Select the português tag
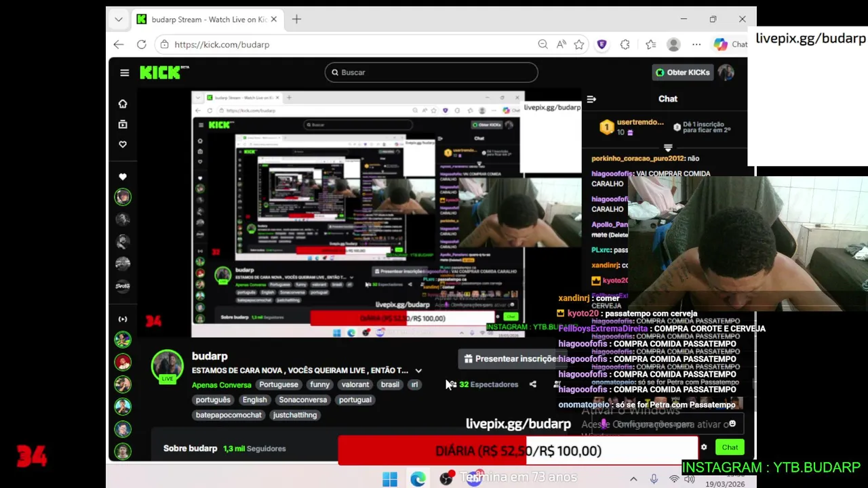This screenshot has height=488, width=868. (x=213, y=400)
